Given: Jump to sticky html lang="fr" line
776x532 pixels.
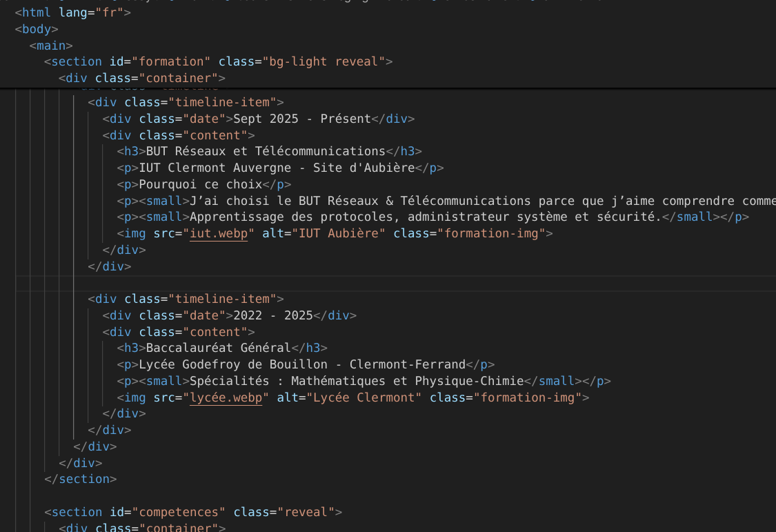Looking at the screenshot, I should click(72, 12).
